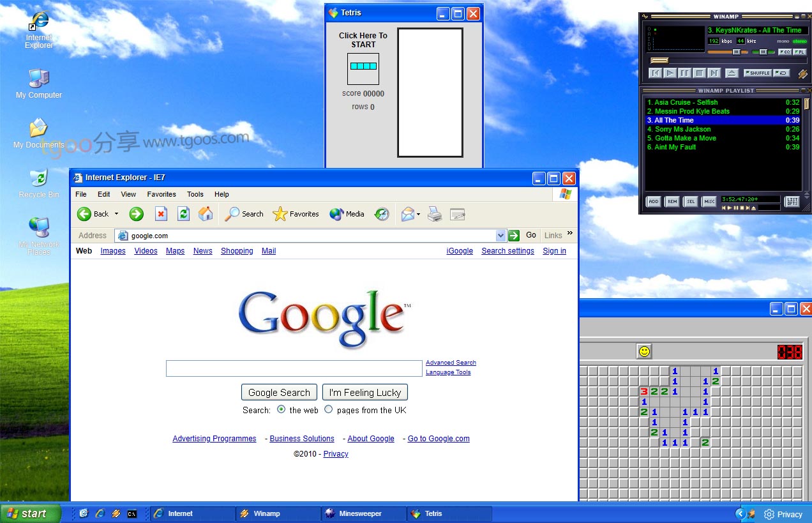Image resolution: width=812 pixels, height=523 pixels.
Task: Click the Home icon in Internet Explorer
Action: tap(206, 214)
